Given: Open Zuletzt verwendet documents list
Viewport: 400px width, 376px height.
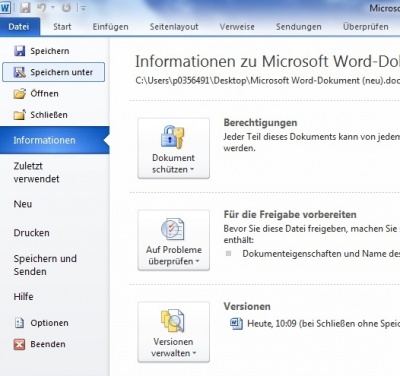Looking at the screenshot, I should pos(36,172).
